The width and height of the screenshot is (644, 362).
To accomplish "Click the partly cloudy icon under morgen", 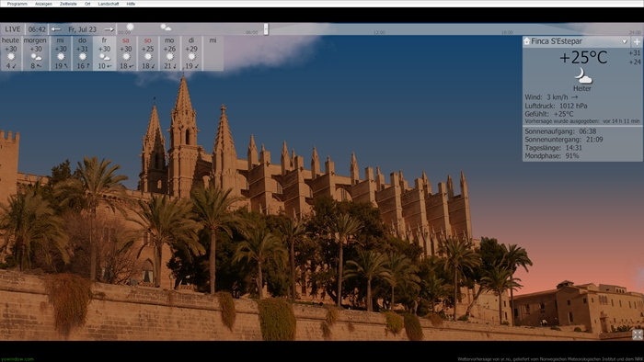I will pos(36,57).
